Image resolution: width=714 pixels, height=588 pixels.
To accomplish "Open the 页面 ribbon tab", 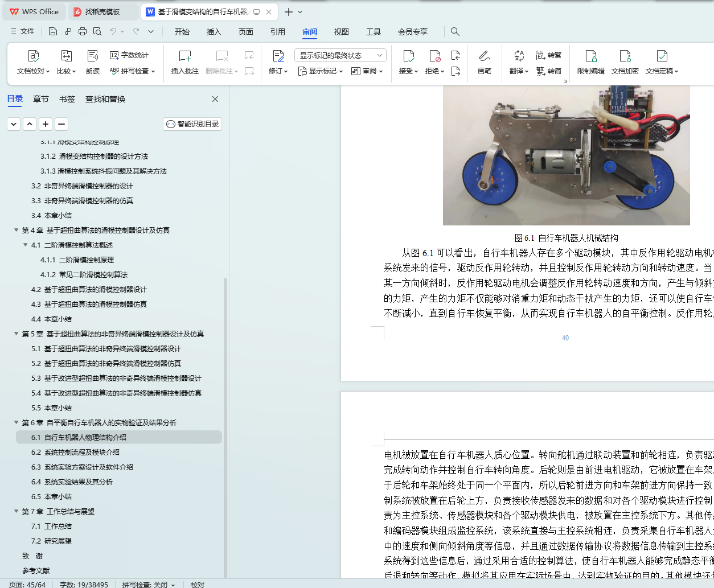I will pos(246,32).
